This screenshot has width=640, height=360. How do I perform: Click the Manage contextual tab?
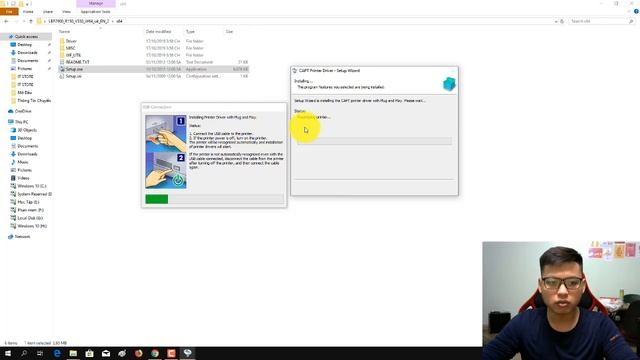point(96,4)
